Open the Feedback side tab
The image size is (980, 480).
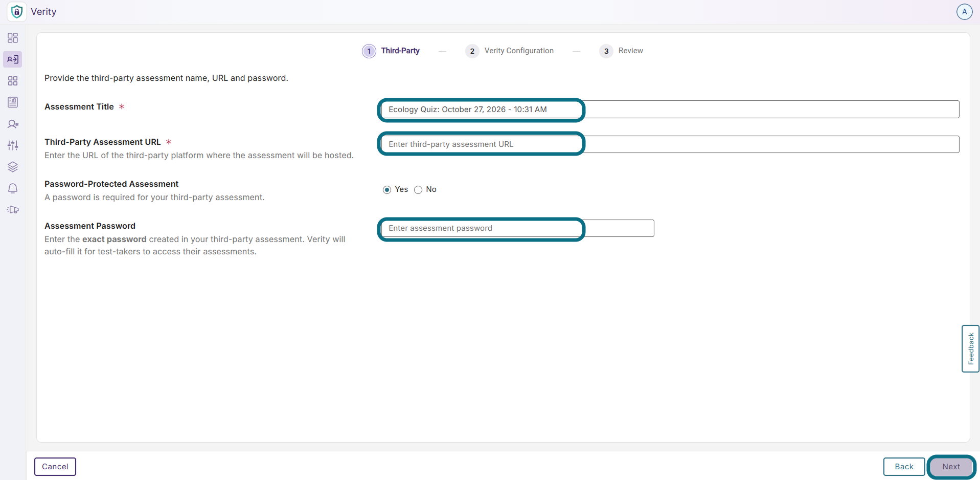pos(970,348)
